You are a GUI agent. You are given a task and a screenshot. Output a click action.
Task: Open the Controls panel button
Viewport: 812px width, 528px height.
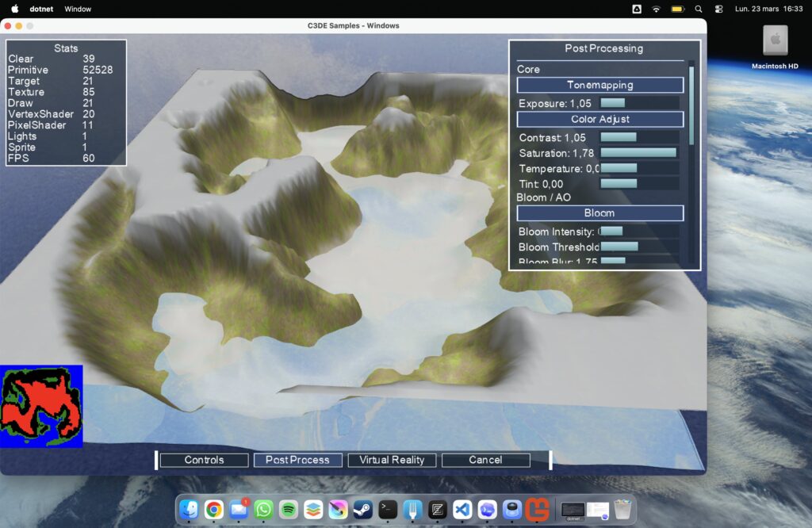[204, 460]
